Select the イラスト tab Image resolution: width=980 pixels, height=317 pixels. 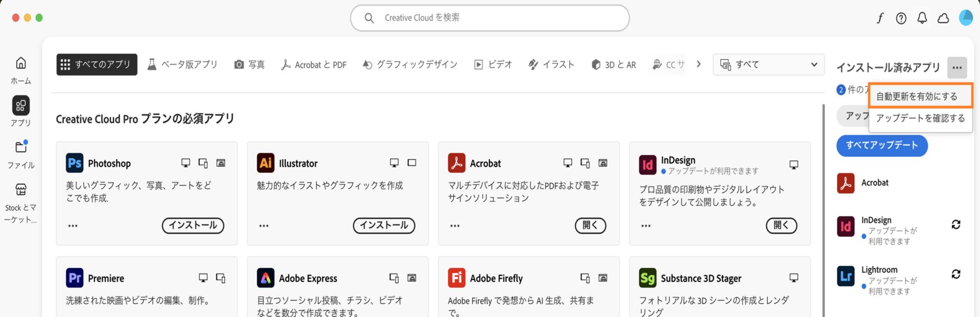[x=551, y=64]
